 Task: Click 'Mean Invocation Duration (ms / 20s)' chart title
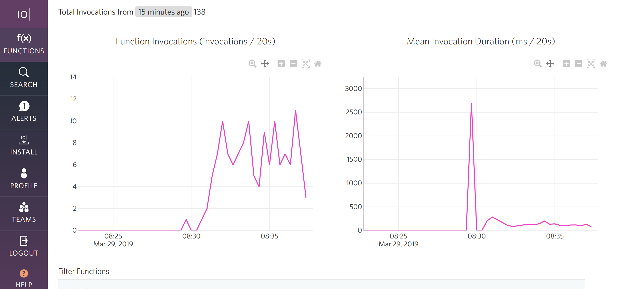tap(481, 41)
